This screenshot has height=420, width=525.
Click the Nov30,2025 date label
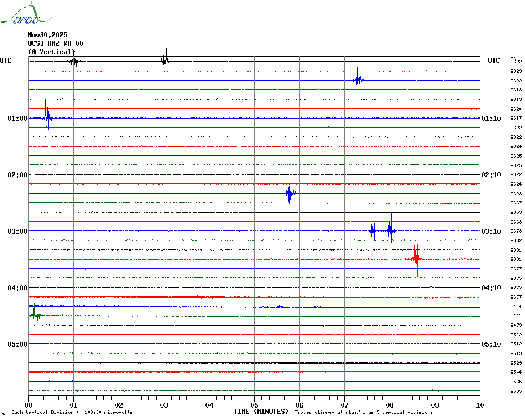point(47,35)
